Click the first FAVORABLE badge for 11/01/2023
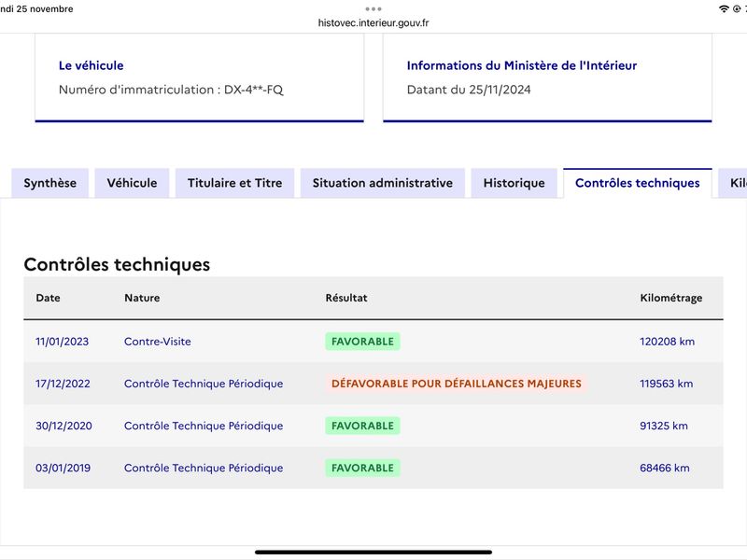The width and height of the screenshot is (747, 560). (x=362, y=342)
